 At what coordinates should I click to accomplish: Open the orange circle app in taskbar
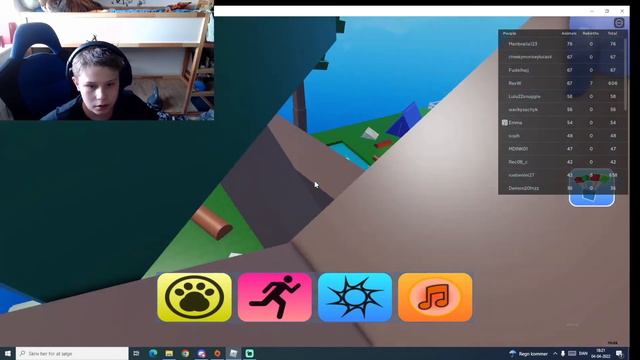tap(218, 353)
